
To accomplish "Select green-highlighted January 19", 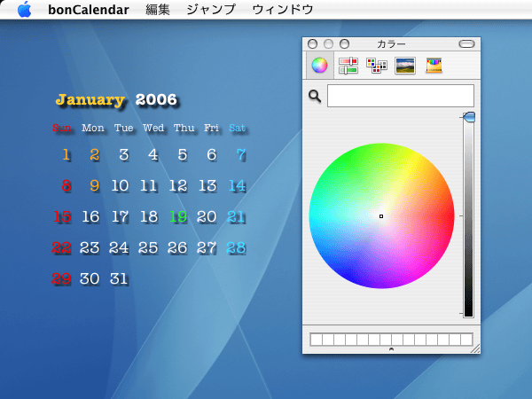I will [x=178, y=217].
